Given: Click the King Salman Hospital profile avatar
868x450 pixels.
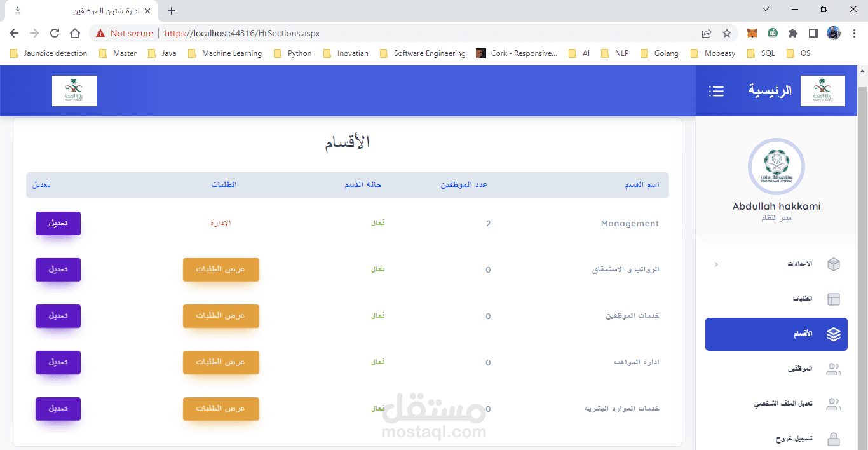Looking at the screenshot, I should coord(776,166).
